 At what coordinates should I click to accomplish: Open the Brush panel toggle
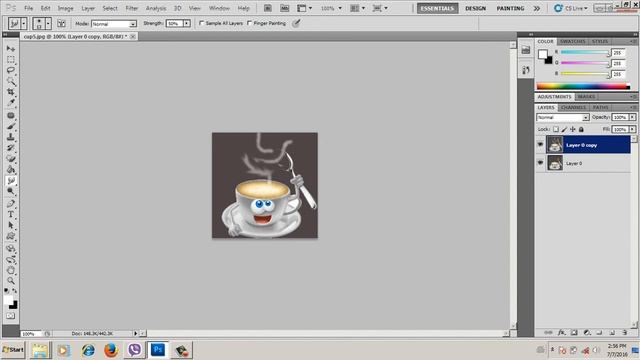(x=61, y=24)
